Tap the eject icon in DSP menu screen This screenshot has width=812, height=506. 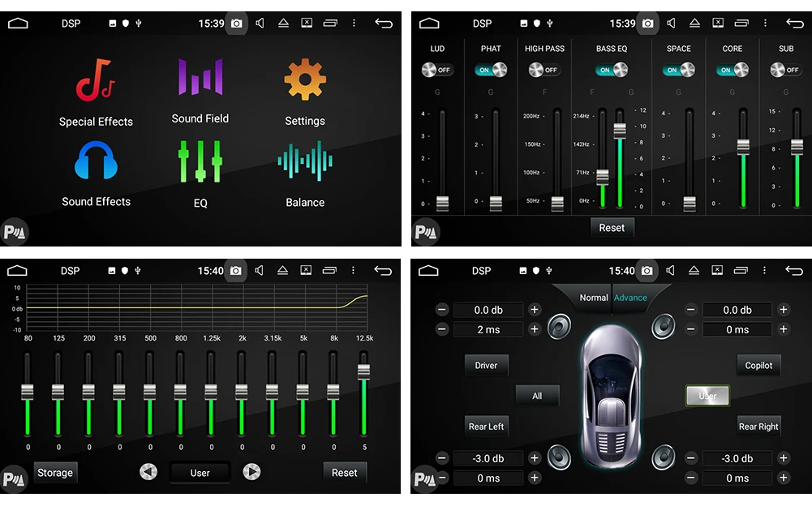[x=283, y=24]
